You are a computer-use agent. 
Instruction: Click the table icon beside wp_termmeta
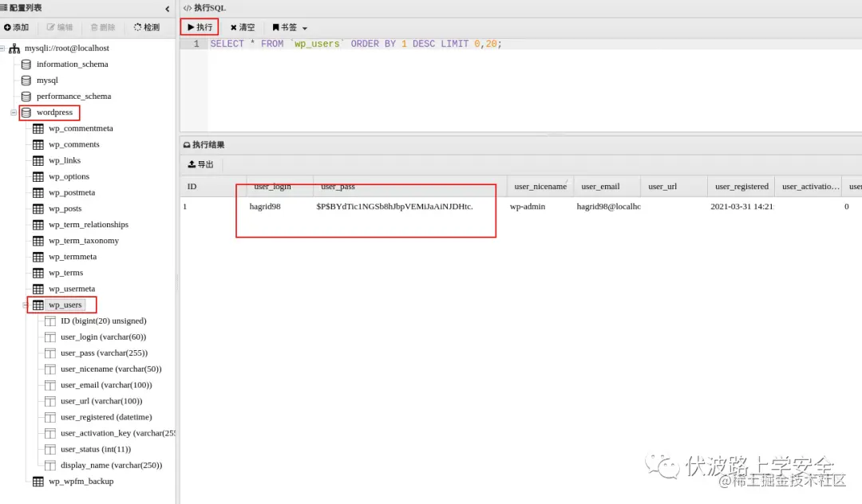click(x=38, y=257)
